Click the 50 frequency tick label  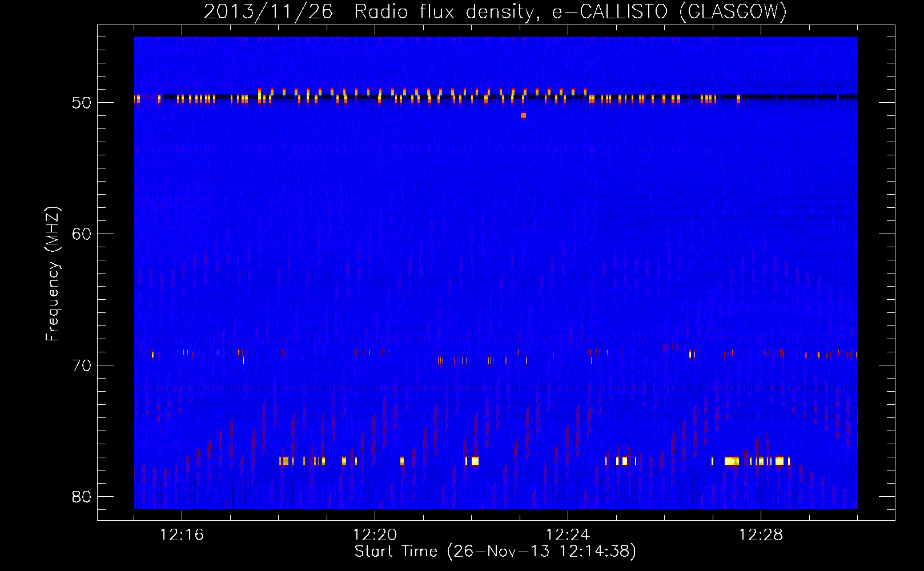[x=82, y=103]
